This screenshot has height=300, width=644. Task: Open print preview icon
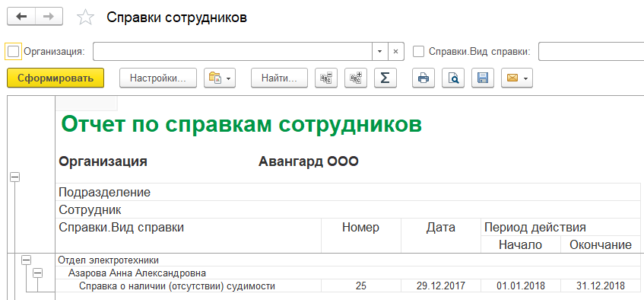(453, 78)
